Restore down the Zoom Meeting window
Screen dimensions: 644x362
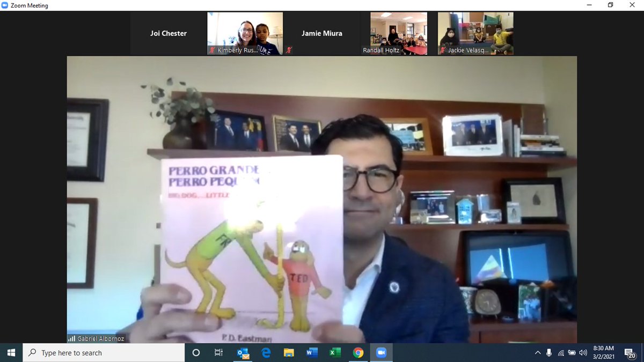[610, 5]
